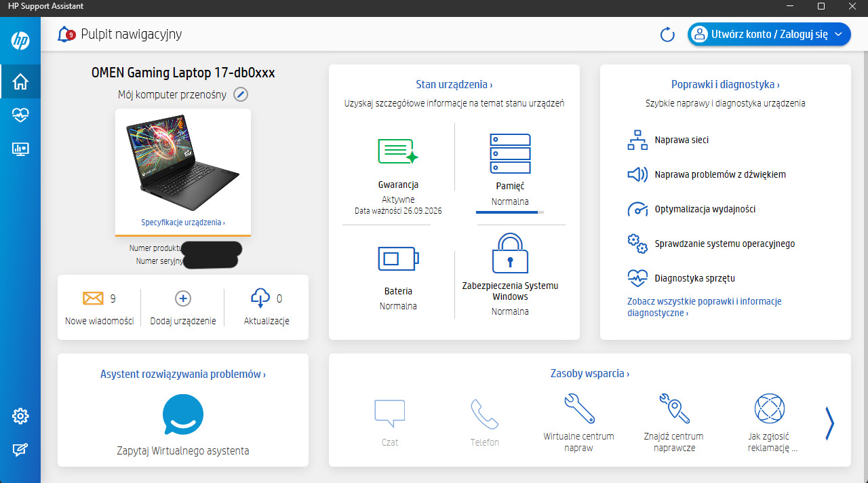Click Zobacz wszystkie poprawki i informacje diagnostyczne

pos(704,307)
